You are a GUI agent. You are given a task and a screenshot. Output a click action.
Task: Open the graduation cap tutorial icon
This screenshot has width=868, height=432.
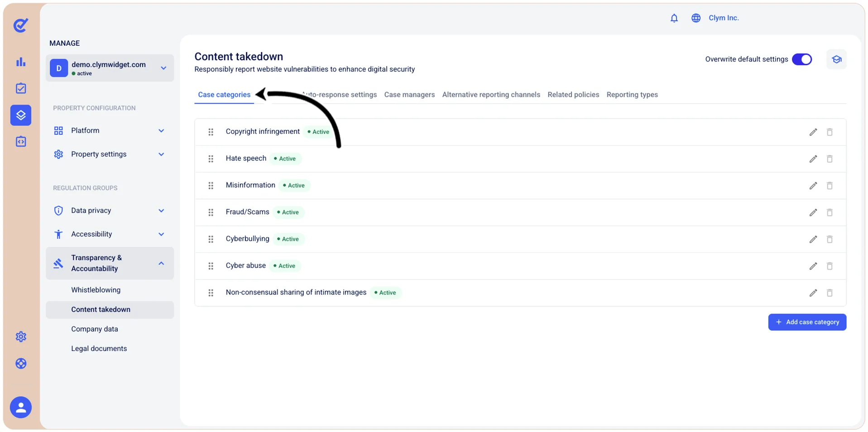coord(836,59)
